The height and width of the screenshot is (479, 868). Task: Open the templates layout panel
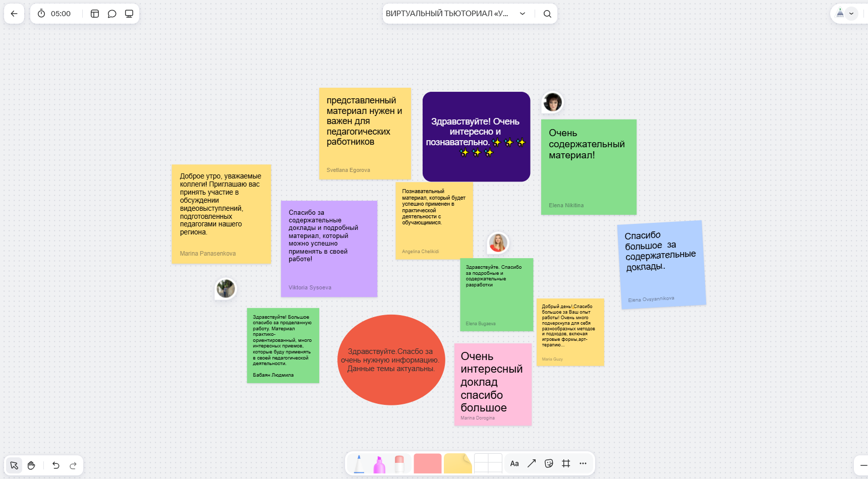point(95,14)
